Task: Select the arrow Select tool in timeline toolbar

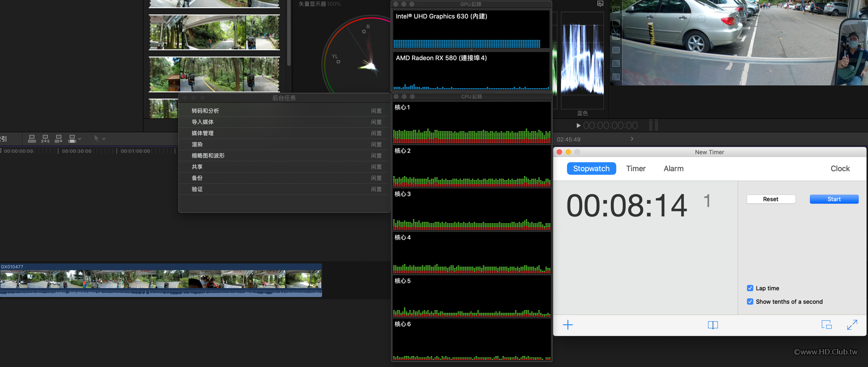Action: point(96,139)
